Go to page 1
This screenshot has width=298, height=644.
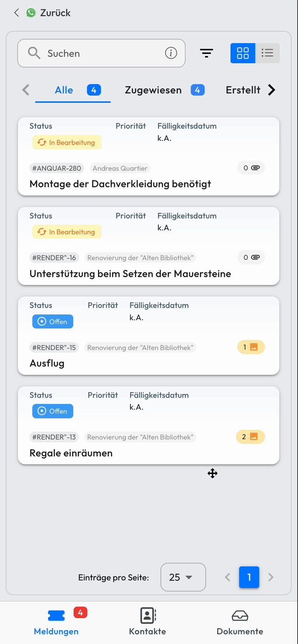(249, 577)
